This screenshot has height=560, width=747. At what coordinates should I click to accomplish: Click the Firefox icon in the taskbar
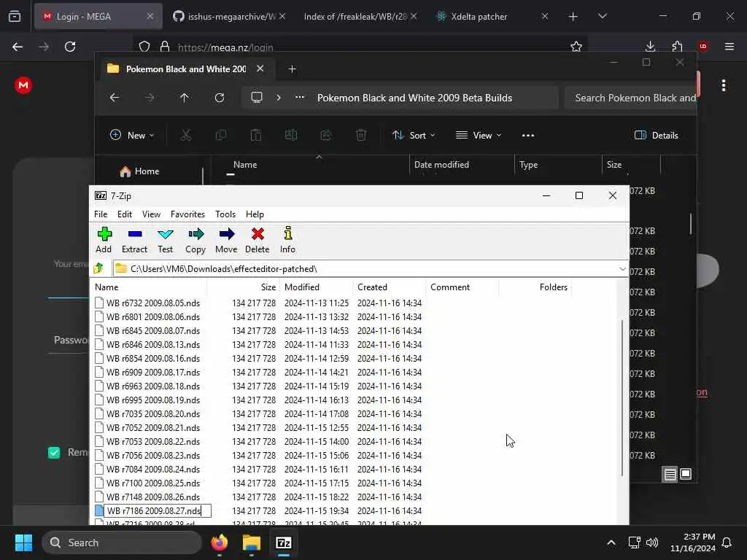(x=219, y=542)
